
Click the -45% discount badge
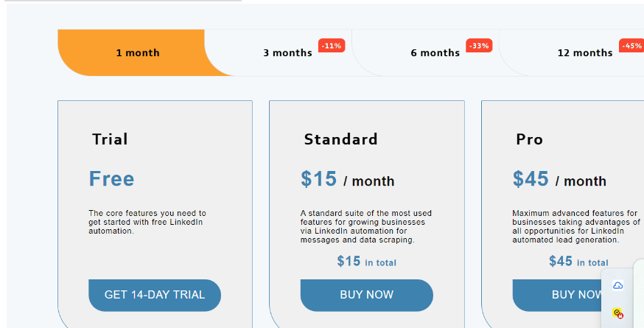(631, 46)
